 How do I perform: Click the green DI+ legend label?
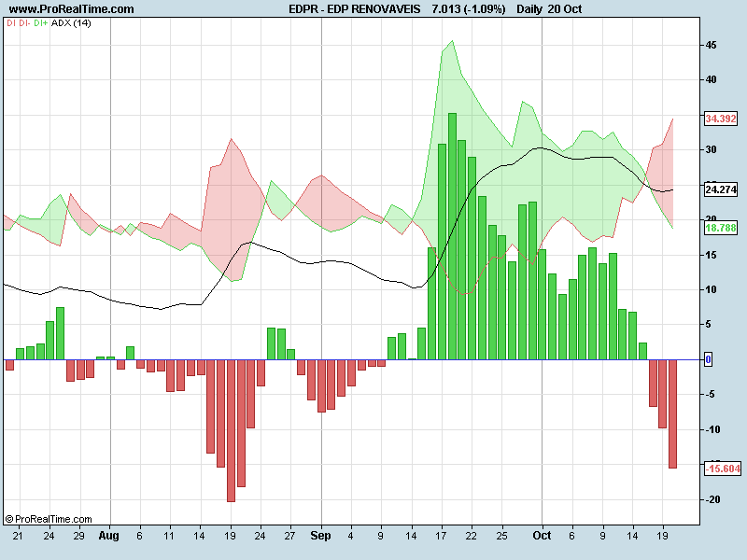[x=40, y=22]
